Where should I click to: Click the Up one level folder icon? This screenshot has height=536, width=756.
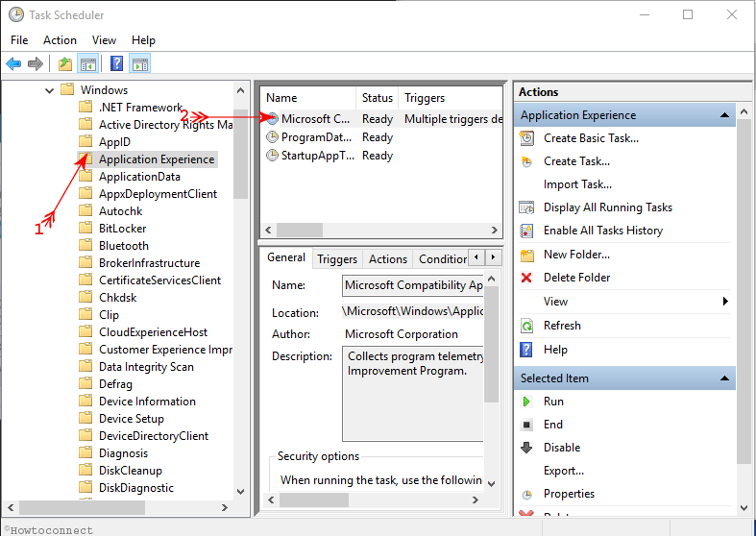[x=64, y=63]
